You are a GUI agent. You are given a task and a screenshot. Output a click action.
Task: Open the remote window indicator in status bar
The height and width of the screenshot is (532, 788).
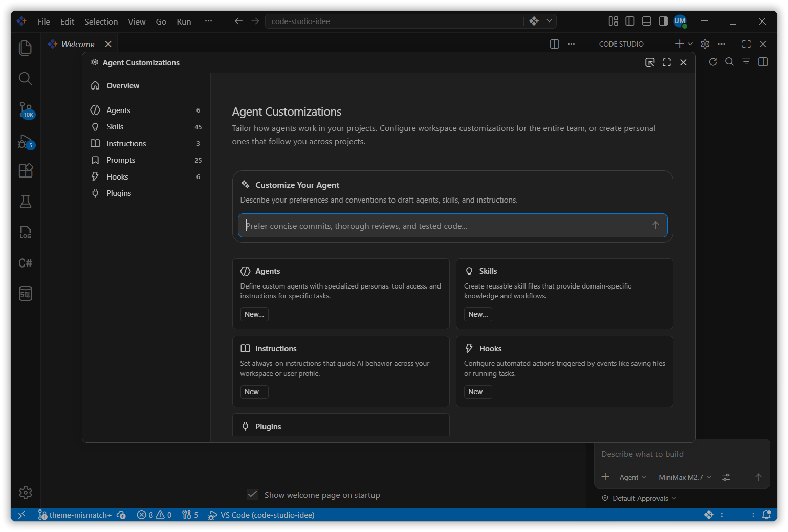point(22,515)
